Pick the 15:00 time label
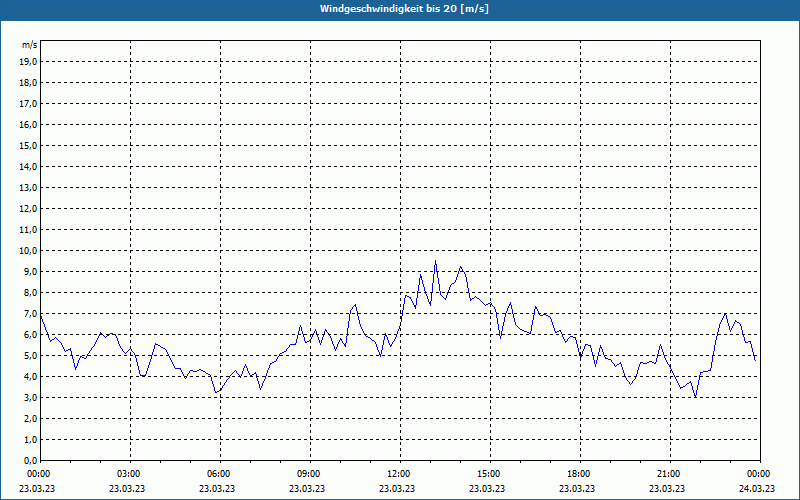The width and height of the screenshot is (800, 500). [490, 474]
